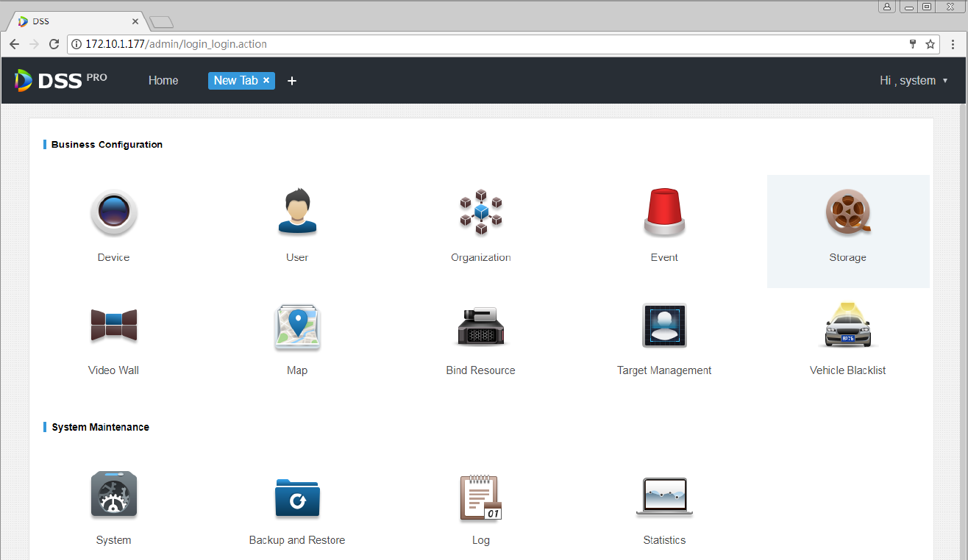This screenshot has width=968, height=560.
Task: Open the Backup and Restore folder icon
Action: 297,498
